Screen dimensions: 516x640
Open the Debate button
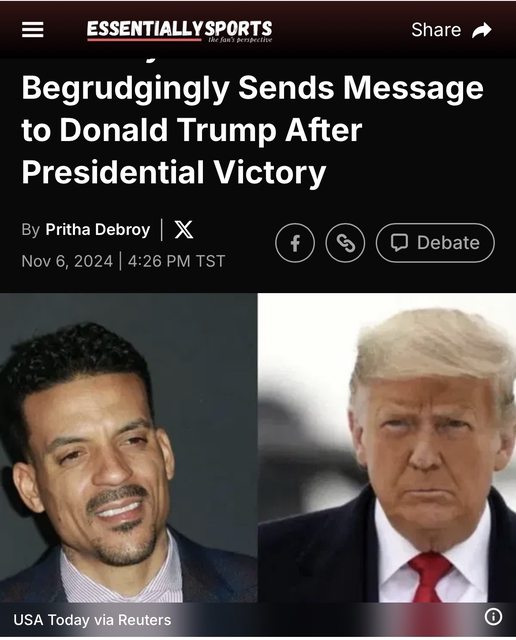[x=435, y=243]
